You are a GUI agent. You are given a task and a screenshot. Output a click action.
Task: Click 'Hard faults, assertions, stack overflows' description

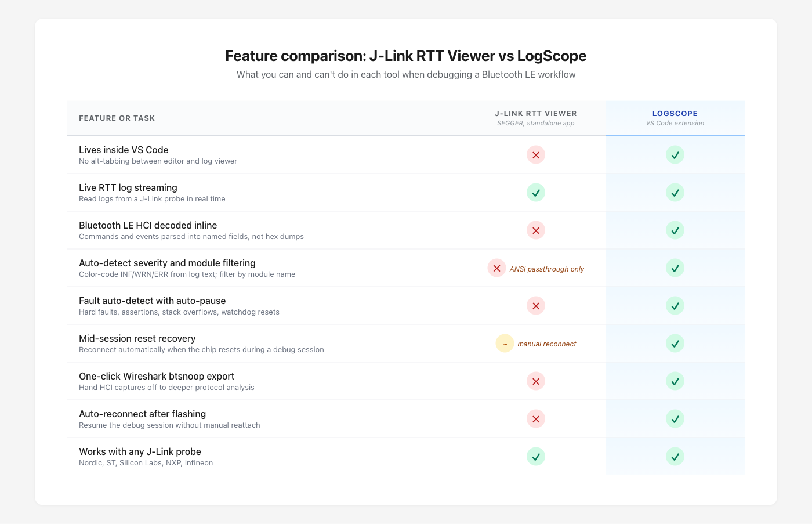click(x=179, y=312)
